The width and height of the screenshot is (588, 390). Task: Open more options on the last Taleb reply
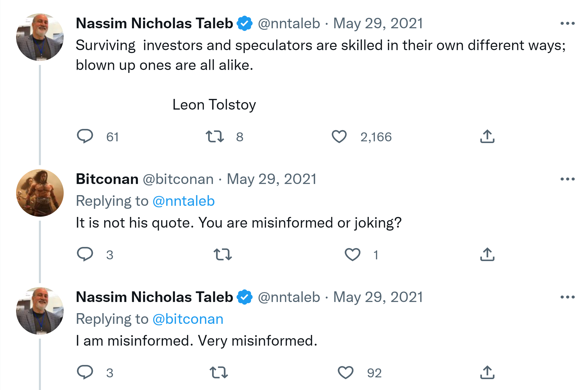[568, 297]
